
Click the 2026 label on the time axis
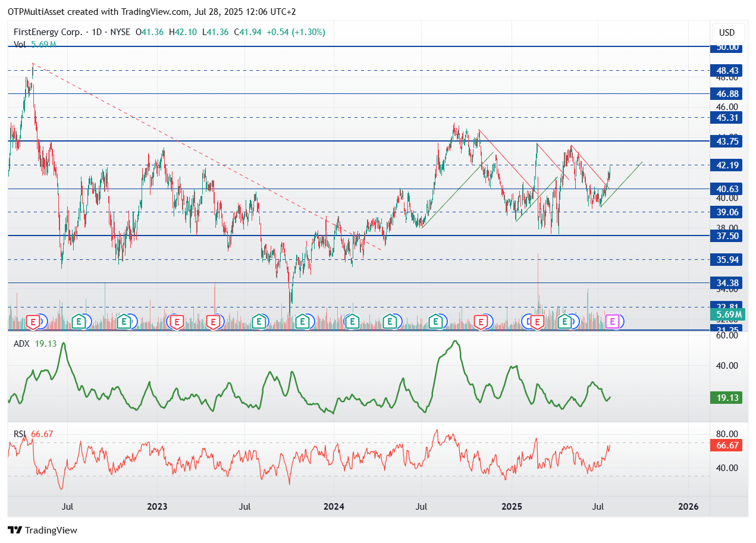click(x=688, y=507)
